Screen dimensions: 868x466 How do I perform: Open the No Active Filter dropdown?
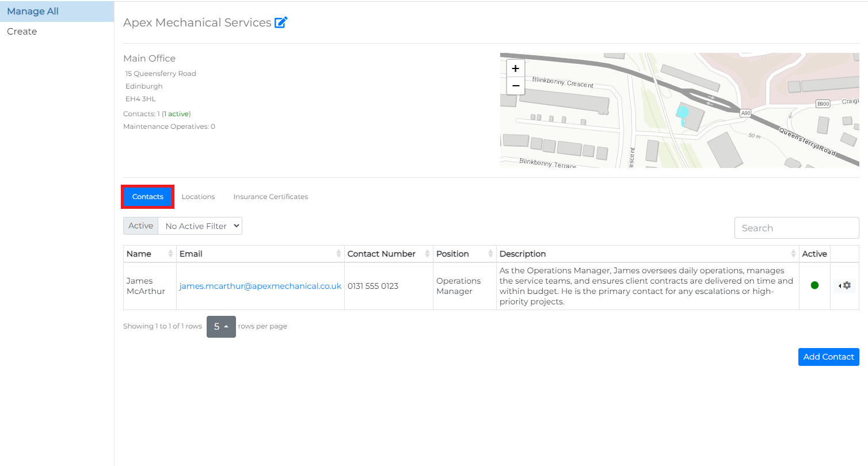[x=200, y=226]
